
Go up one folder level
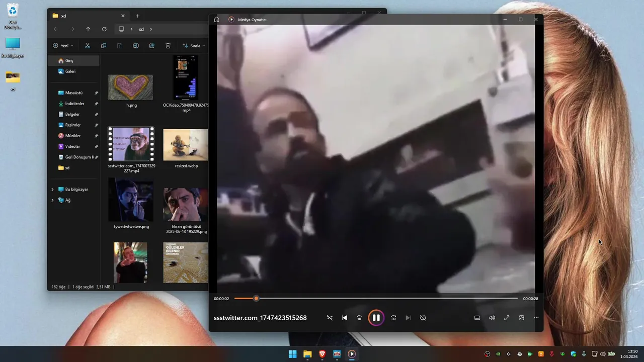tap(88, 29)
